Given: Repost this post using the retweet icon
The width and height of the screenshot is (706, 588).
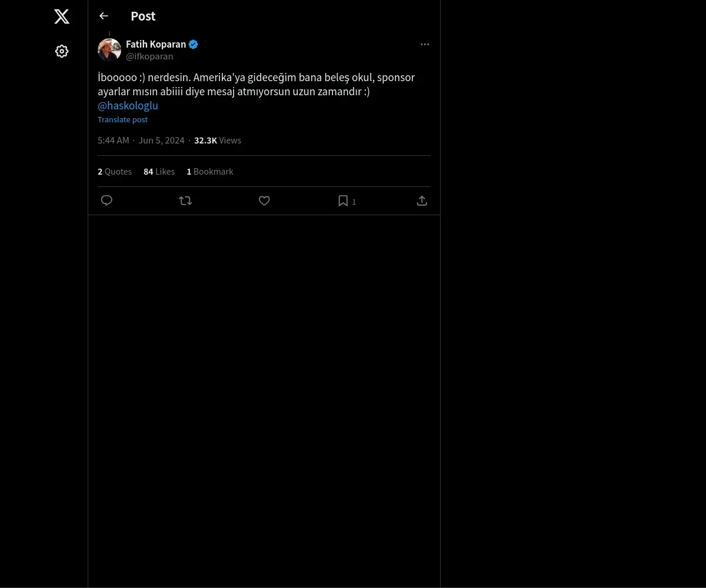Looking at the screenshot, I should tap(185, 201).
